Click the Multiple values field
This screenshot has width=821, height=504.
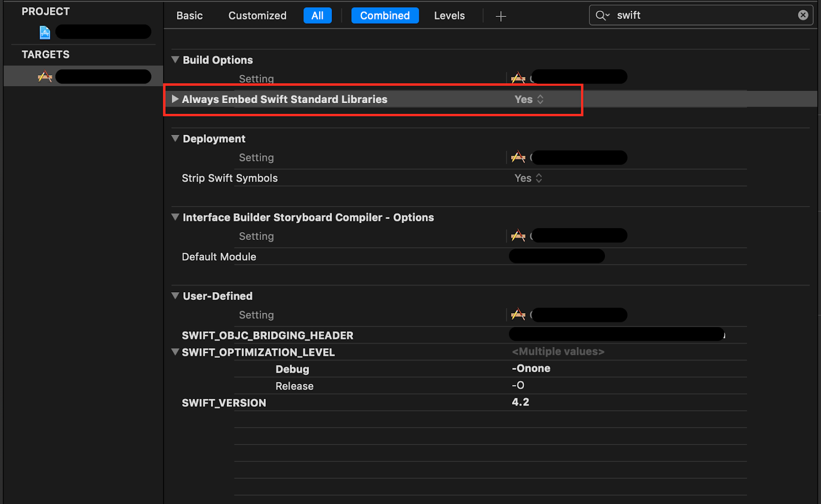tap(558, 352)
